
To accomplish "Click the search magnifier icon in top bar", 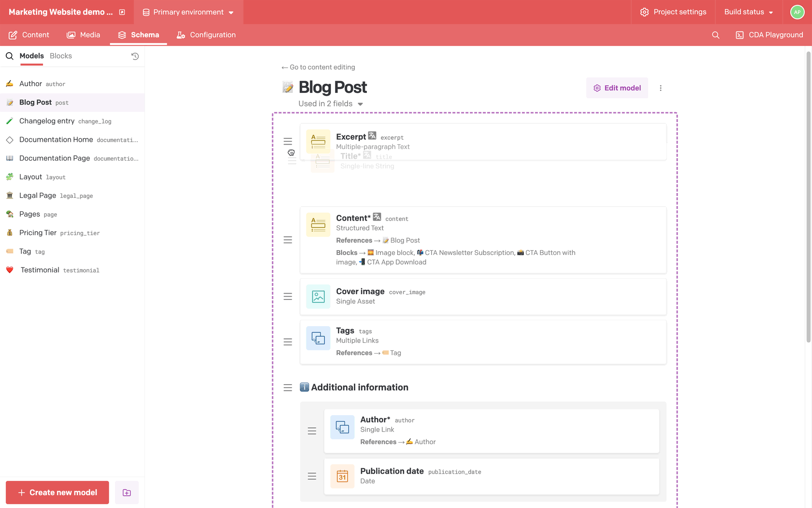I will (x=716, y=35).
